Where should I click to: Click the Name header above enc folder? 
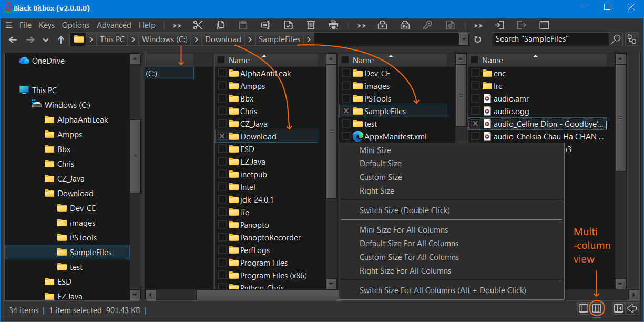492,61
